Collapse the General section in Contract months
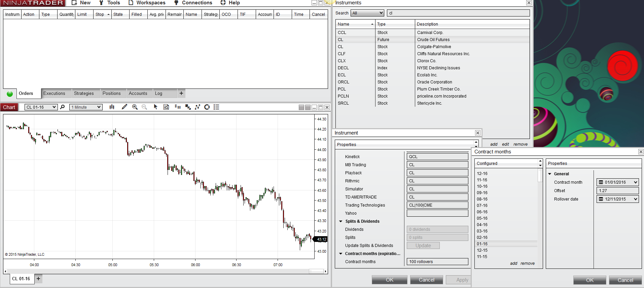The width and height of the screenshot is (644, 288). coord(550,174)
